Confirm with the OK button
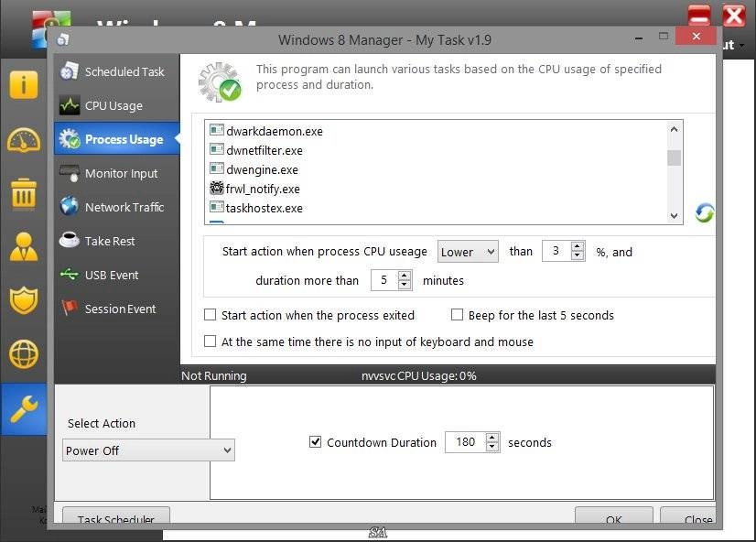Image resolution: width=756 pixels, height=542 pixels. pyautogui.click(x=614, y=515)
